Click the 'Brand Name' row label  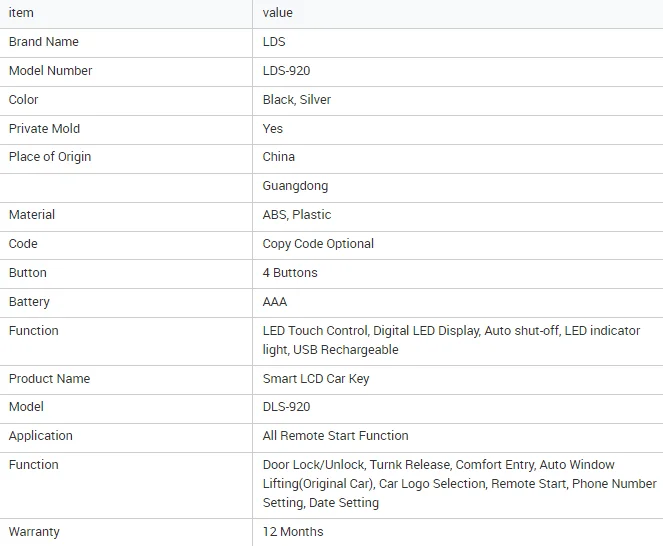(x=44, y=42)
